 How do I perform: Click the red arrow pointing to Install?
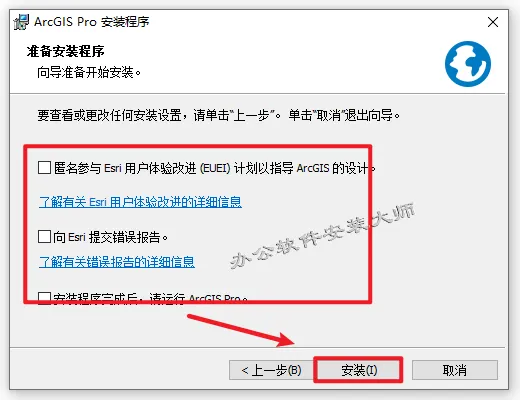coord(241,330)
